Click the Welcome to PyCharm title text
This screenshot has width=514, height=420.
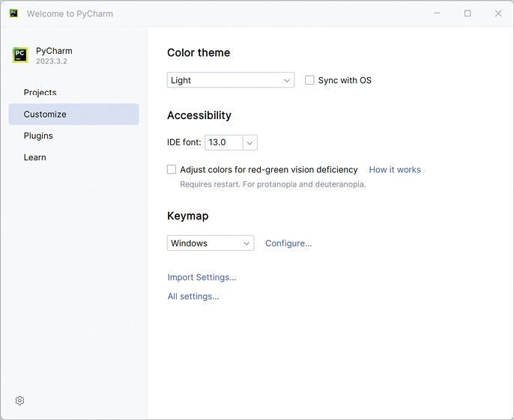point(70,13)
